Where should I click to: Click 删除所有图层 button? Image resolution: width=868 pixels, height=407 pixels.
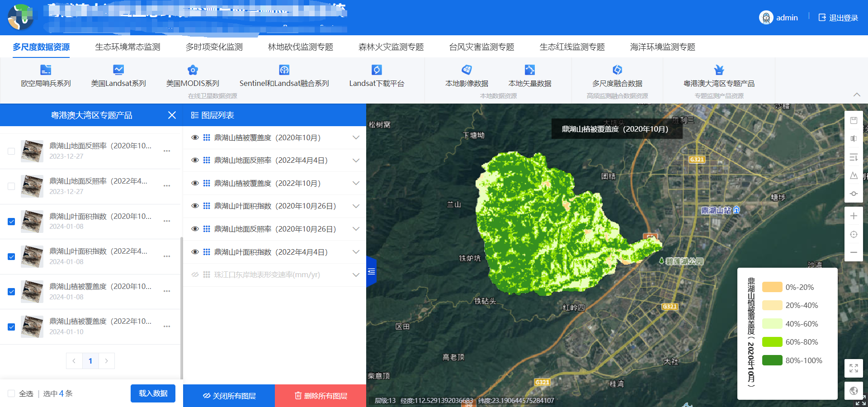click(321, 396)
